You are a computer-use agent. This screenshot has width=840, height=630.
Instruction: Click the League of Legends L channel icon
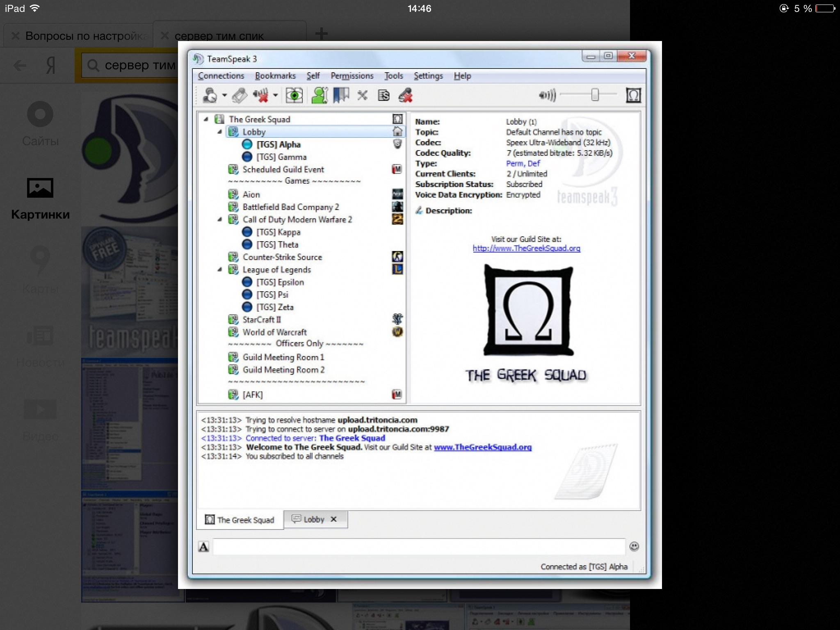[397, 269]
